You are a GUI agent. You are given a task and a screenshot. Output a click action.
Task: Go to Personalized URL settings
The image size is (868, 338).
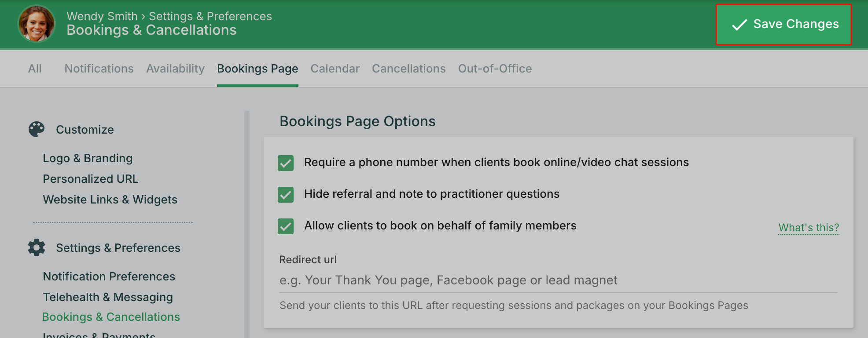pos(91,179)
